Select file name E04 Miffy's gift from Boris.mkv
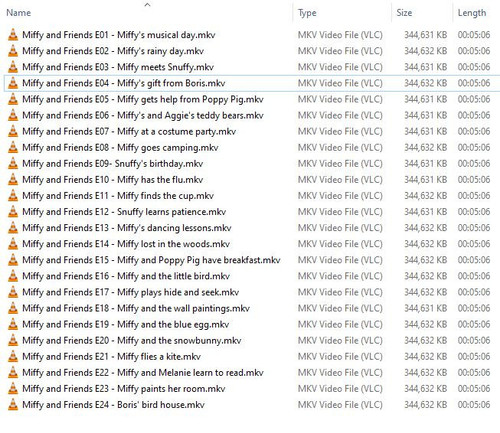Image resolution: width=500 pixels, height=433 pixels. tap(124, 83)
